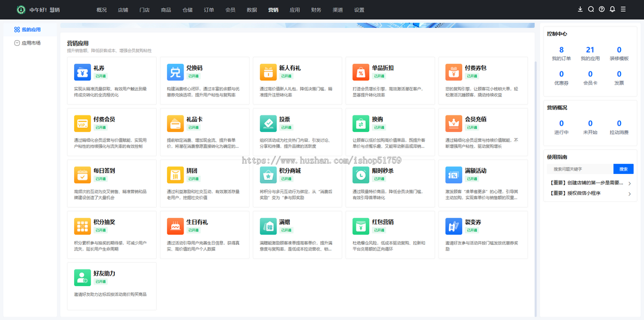The height and width of the screenshot is (320, 644).
Task: Select 我的应用 in the sidebar
Action: tap(31, 30)
